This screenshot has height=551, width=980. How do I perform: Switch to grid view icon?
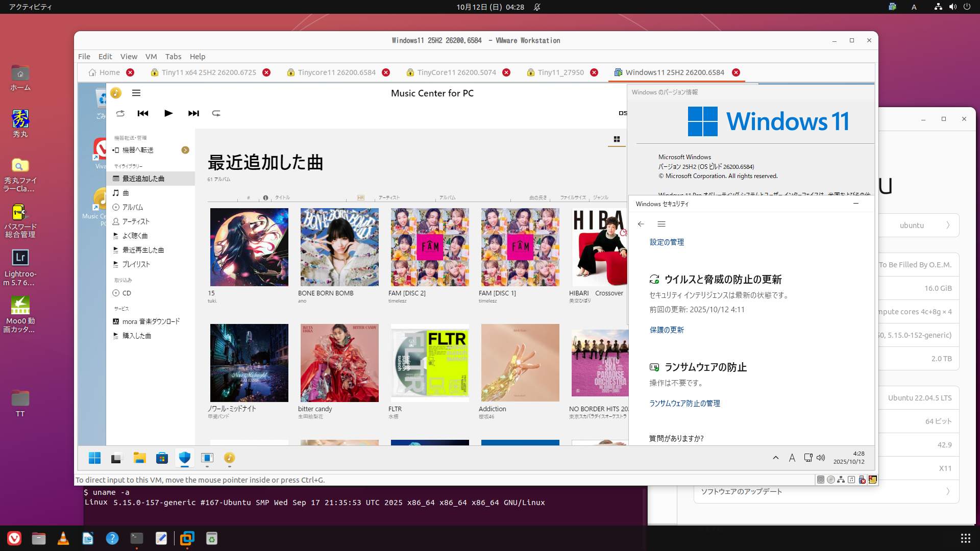pyautogui.click(x=617, y=139)
